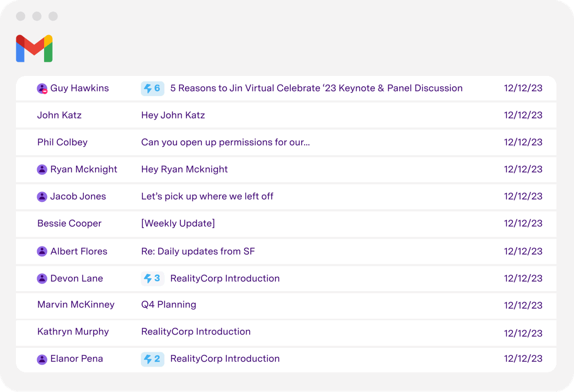
Task: Select Ryan Mcknight's profile avatar icon
Action: 42,169
